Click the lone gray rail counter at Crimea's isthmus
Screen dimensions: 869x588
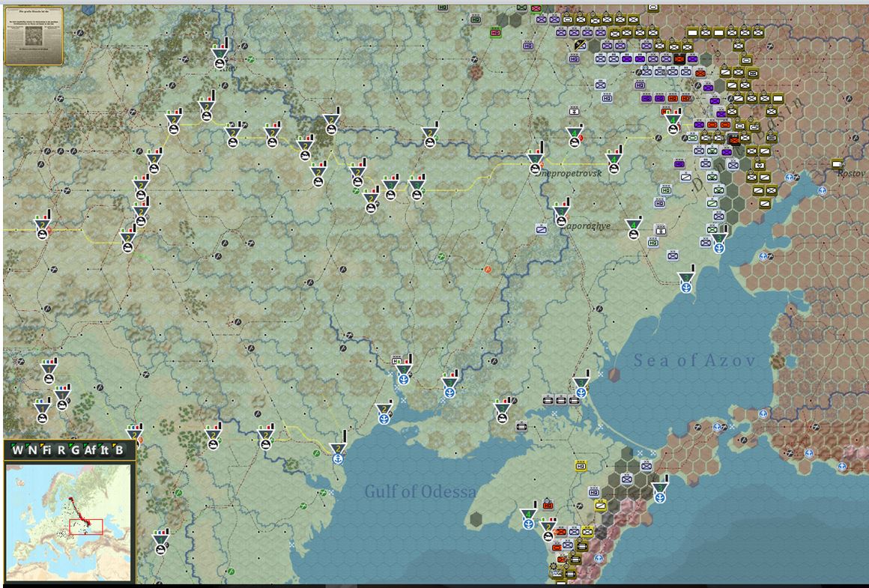521,426
